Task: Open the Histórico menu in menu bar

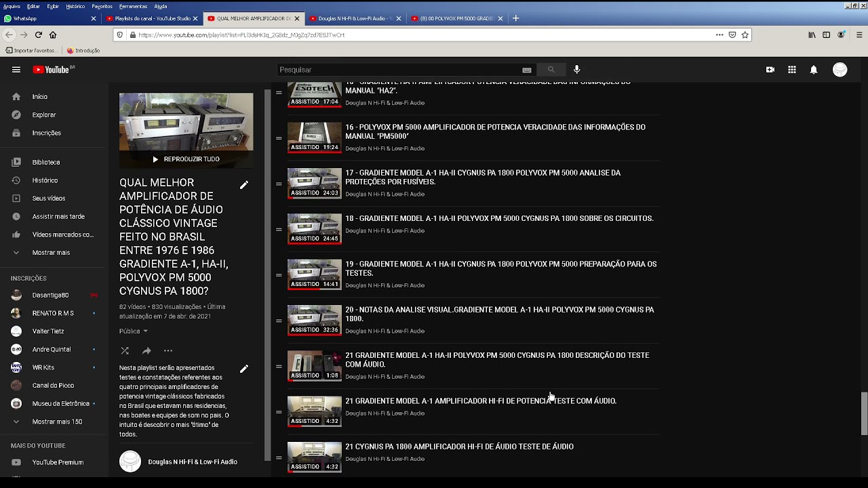Action: click(75, 6)
